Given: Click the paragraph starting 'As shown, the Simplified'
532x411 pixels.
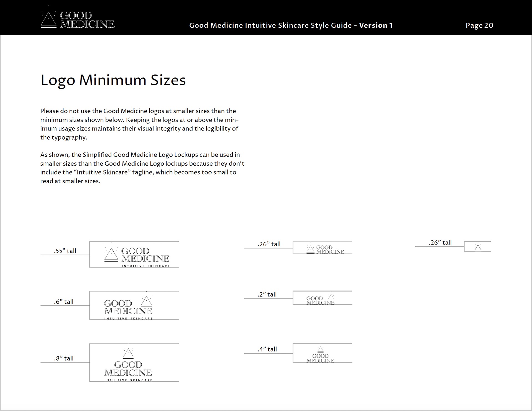Looking at the screenshot, I should pyautogui.click(x=142, y=168).
